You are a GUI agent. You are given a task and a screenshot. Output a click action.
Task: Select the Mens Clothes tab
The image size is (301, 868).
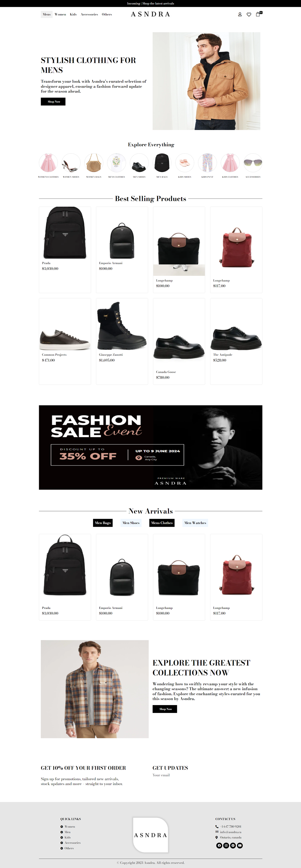pos(162,523)
